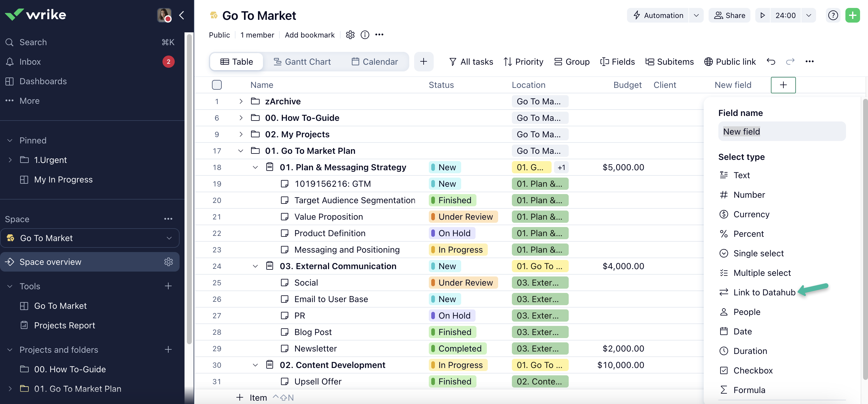
Task: Add a new tool with plus icon
Action: pyautogui.click(x=168, y=286)
